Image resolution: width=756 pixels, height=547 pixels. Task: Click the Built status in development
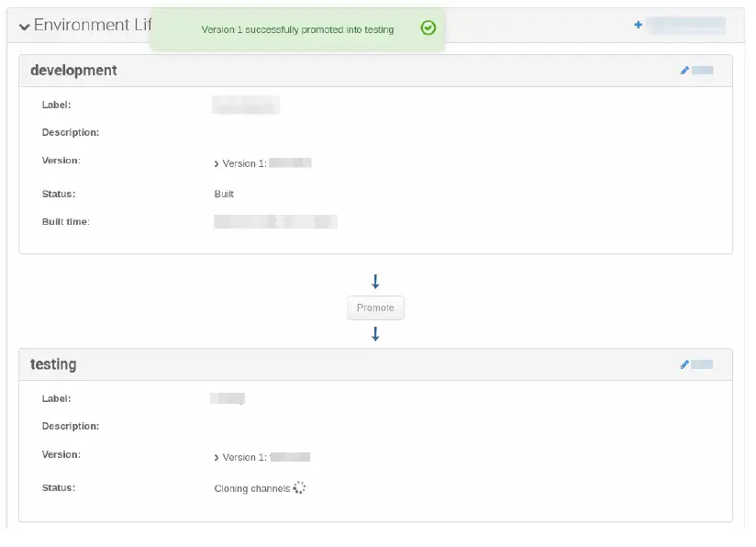(224, 194)
